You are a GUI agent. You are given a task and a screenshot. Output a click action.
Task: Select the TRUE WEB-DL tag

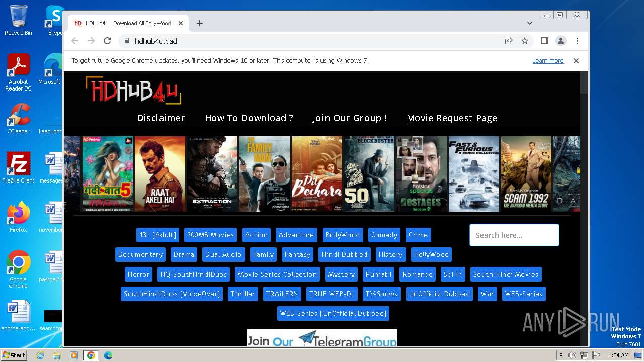(332, 294)
